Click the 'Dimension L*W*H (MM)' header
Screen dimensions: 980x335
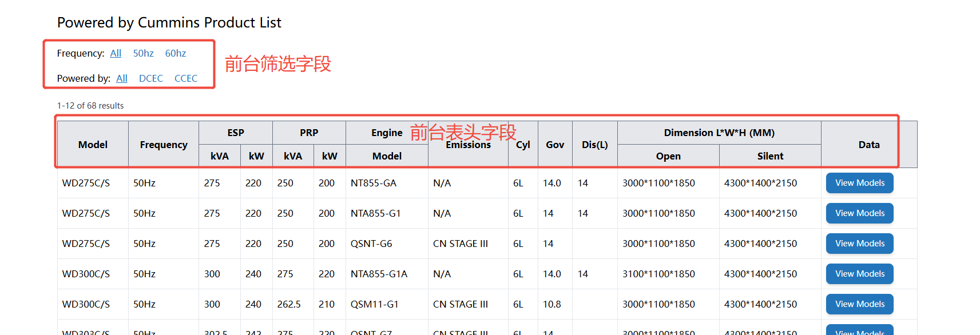(x=719, y=133)
